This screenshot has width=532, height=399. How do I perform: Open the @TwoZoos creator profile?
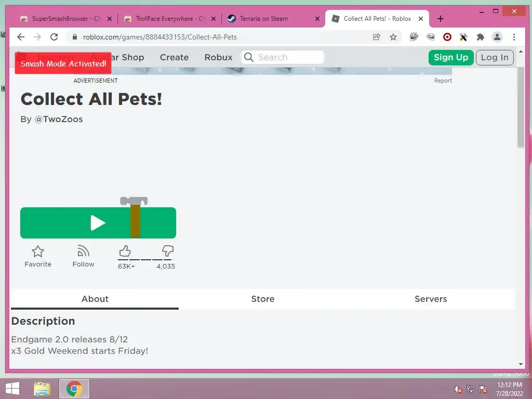[x=58, y=119]
